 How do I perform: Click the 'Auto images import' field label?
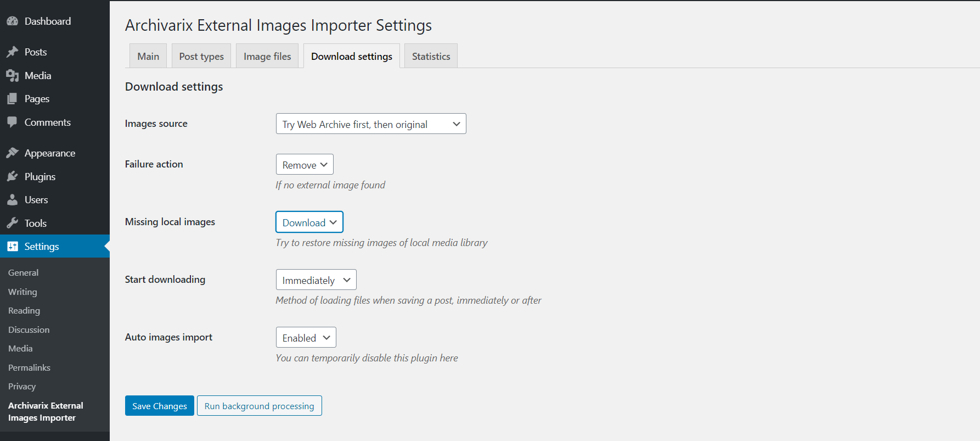coord(169,337)
